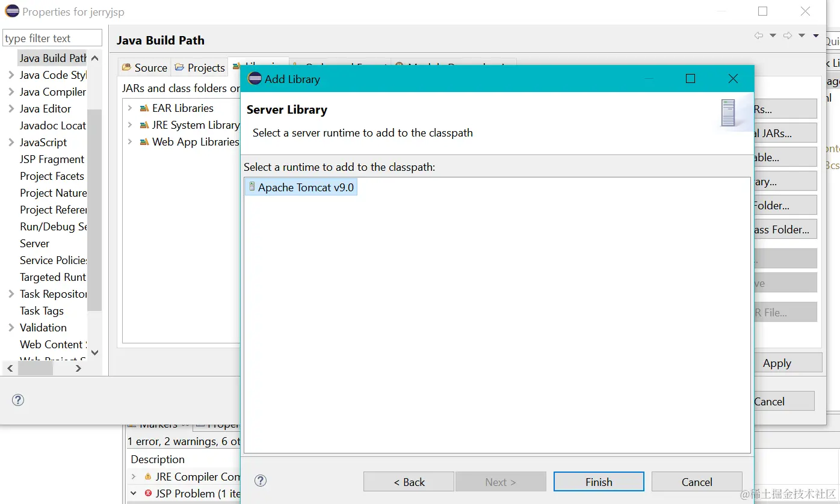Expand the JRE Compiler warning row
The height and width of the screenshot is (504, 840).
[x=133, y=476]
